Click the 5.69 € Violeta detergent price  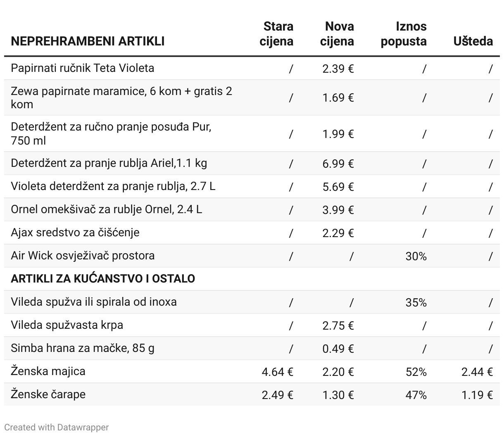coord(338,187)
